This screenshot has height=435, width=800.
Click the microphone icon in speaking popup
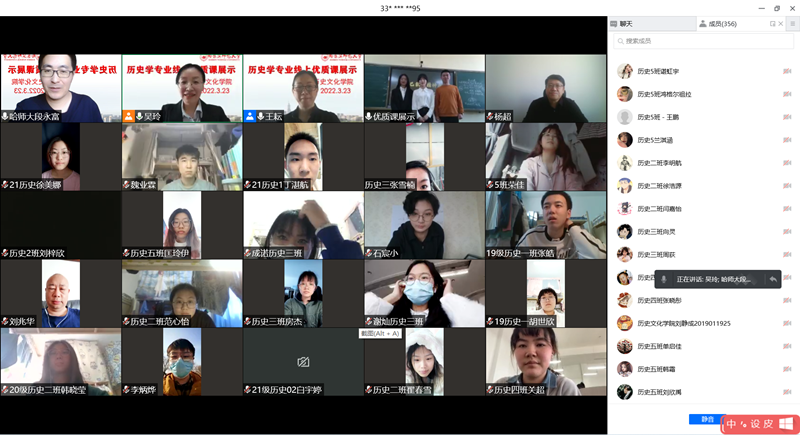[663, 280]
